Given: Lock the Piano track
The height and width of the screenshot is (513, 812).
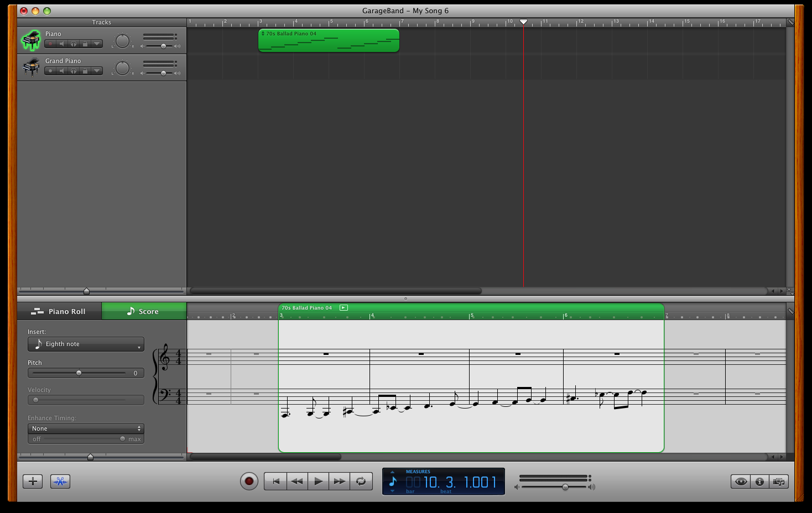Looking at the screenshot, I should pyautogui.click(x=85, y=44).
